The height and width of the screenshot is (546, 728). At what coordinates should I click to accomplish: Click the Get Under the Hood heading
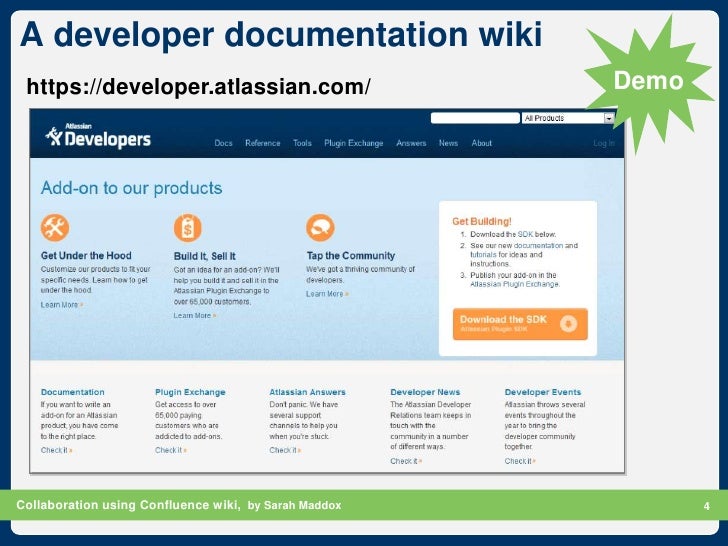point(86,255)
